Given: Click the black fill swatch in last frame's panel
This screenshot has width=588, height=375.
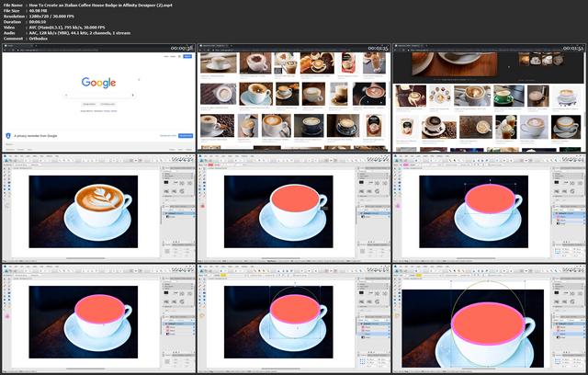Looking at the screenshot, I should pos(557,292).
